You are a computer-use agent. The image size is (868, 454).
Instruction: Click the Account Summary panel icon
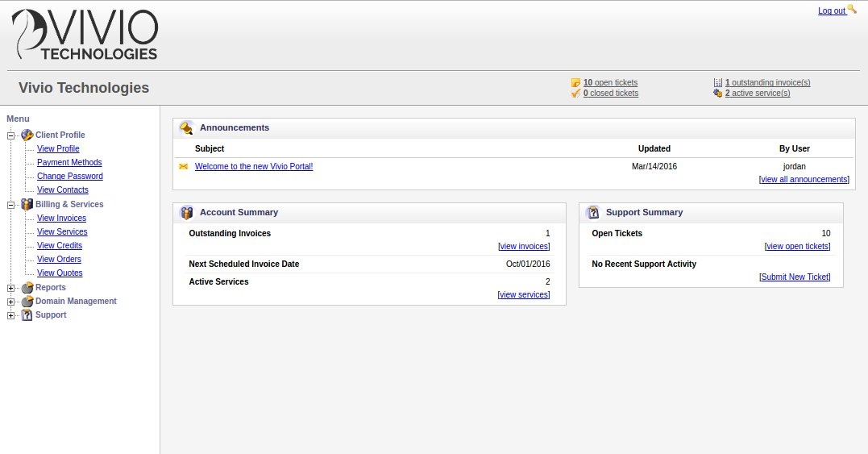pyautogui.click(x=186, y=213)
